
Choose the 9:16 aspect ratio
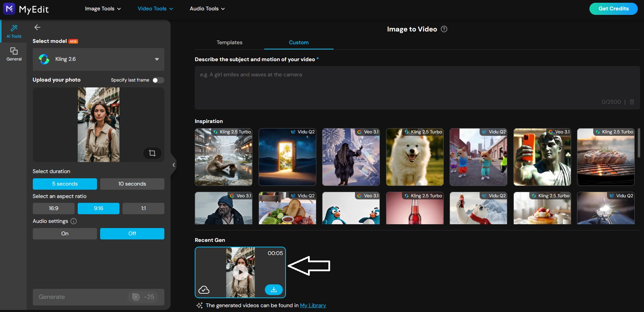pos(98,208)
